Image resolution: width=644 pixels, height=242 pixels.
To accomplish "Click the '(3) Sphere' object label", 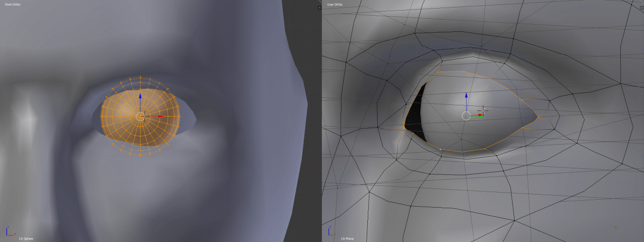I will point(26,238).
